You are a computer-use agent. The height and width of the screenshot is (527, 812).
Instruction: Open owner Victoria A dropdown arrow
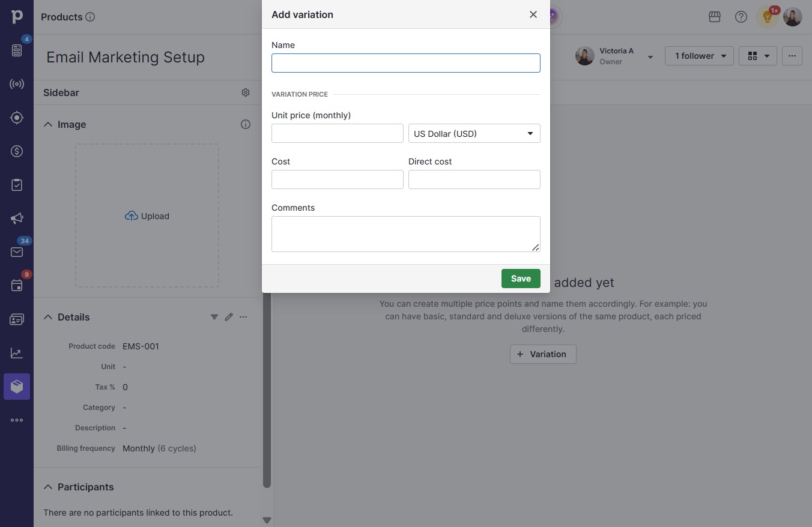tap(650, 57)
